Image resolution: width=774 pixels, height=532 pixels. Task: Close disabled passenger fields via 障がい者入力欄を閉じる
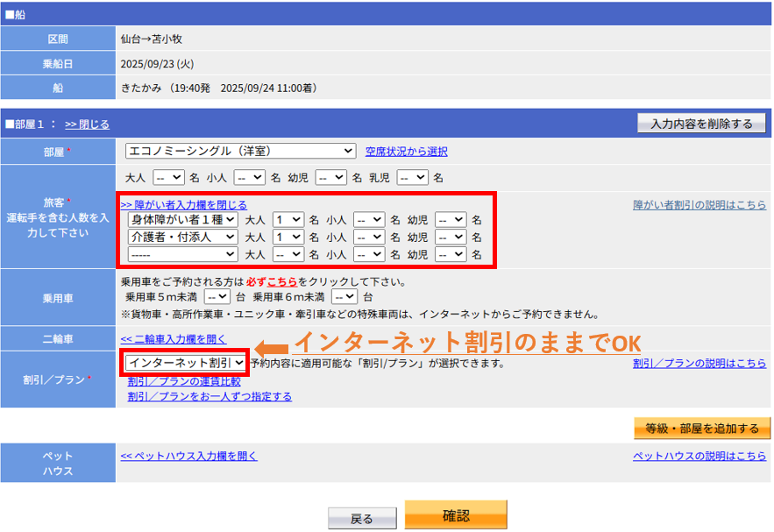[183, 205]
